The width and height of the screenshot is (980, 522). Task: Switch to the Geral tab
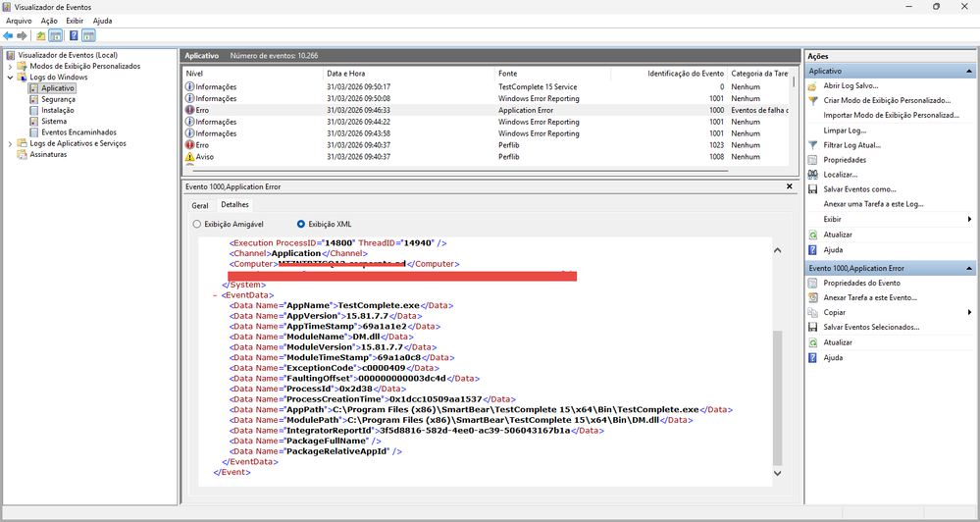click(199, 205)
